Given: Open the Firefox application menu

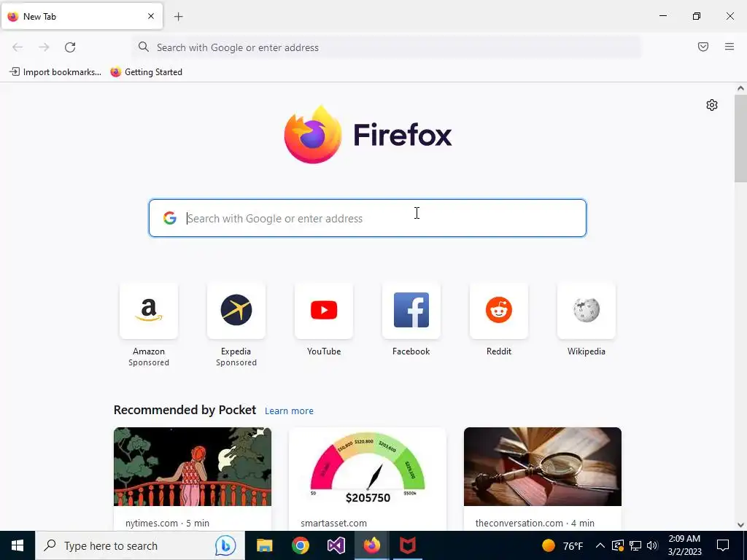Looking at the screenshot, I should pyautogui.click(x=729, y=47).
